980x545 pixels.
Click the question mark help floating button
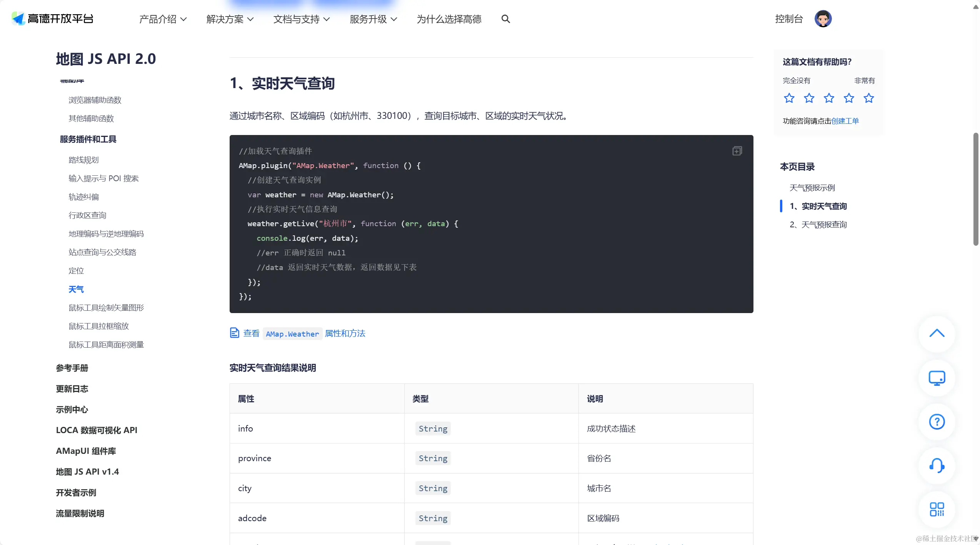(937, 422)
